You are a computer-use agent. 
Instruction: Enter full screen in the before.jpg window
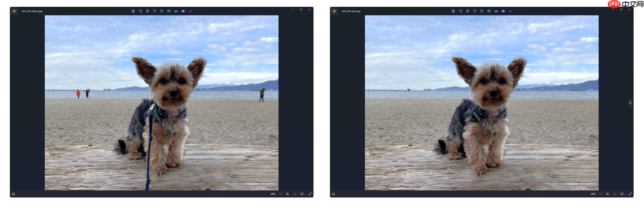[309, 194]
